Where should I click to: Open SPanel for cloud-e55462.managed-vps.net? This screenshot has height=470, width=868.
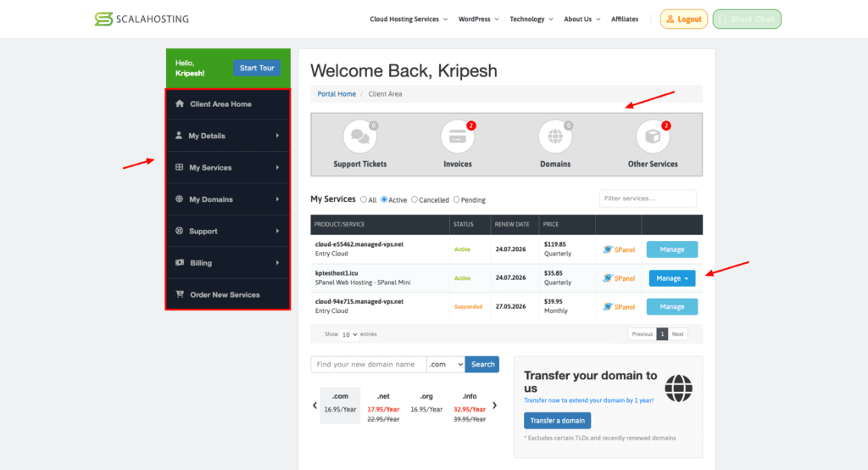(x=619, y=249)
